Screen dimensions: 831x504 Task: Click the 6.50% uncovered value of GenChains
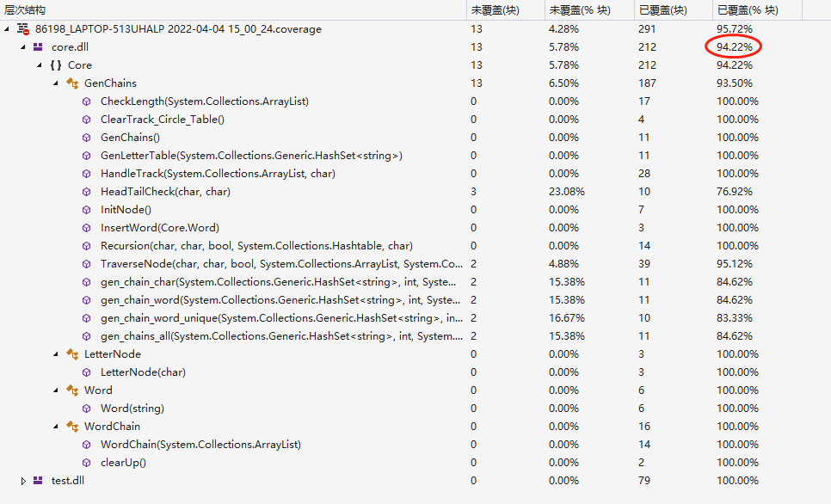coord(564,83)
